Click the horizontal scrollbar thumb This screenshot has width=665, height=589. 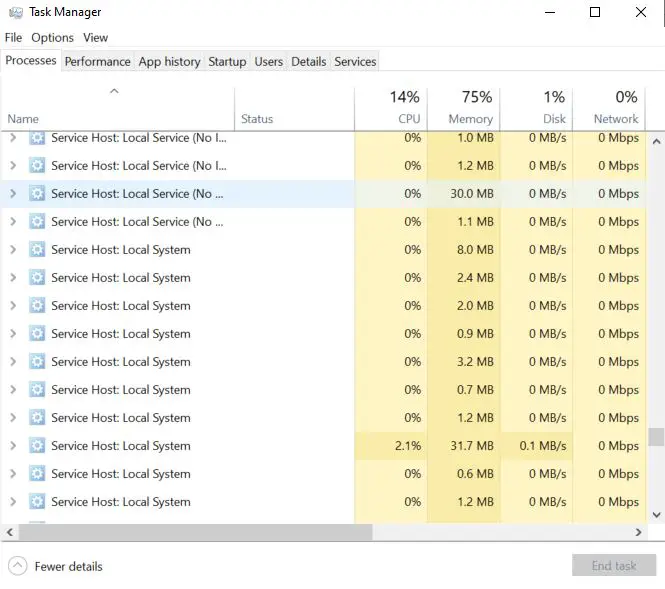[196, 532]
